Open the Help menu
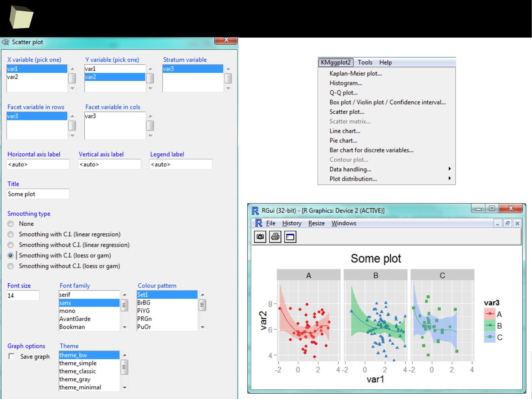Screen dimensions: 532x399 tap(386, 62)
